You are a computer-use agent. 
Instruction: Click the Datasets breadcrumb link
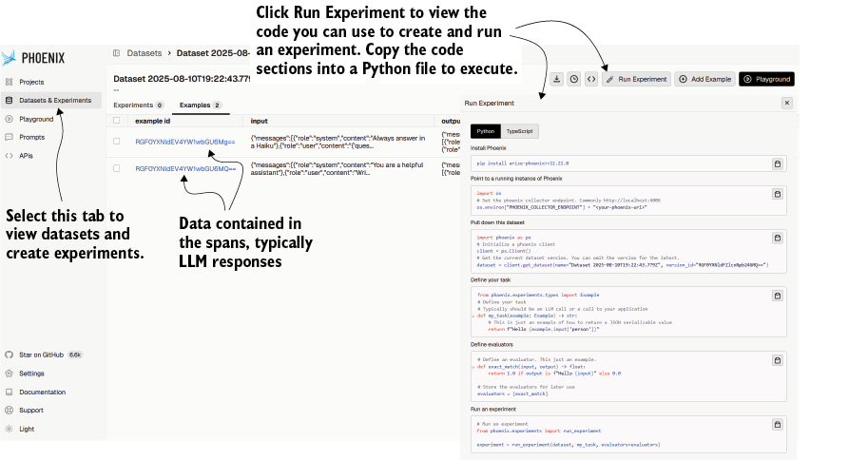[144, 53]
